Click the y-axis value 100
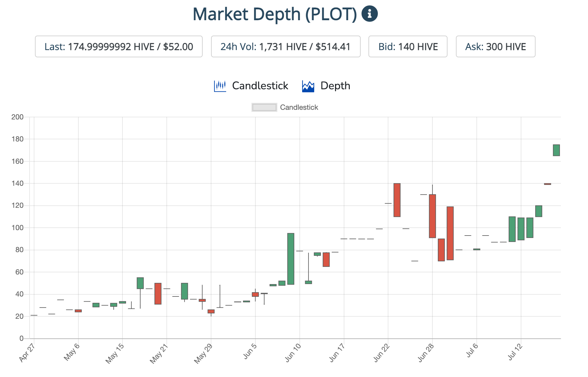This screenshot has width=588, height=377. [17, 228]
